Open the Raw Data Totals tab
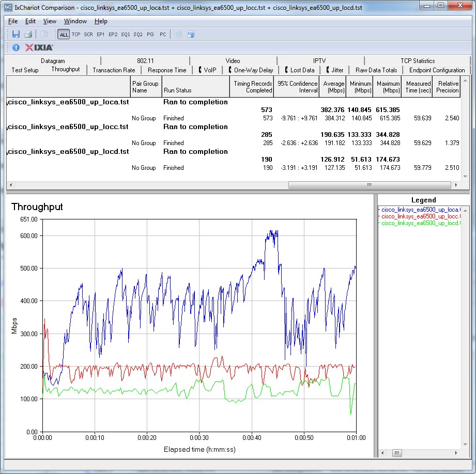Screen dimensions: 476x474 [376, 70]
